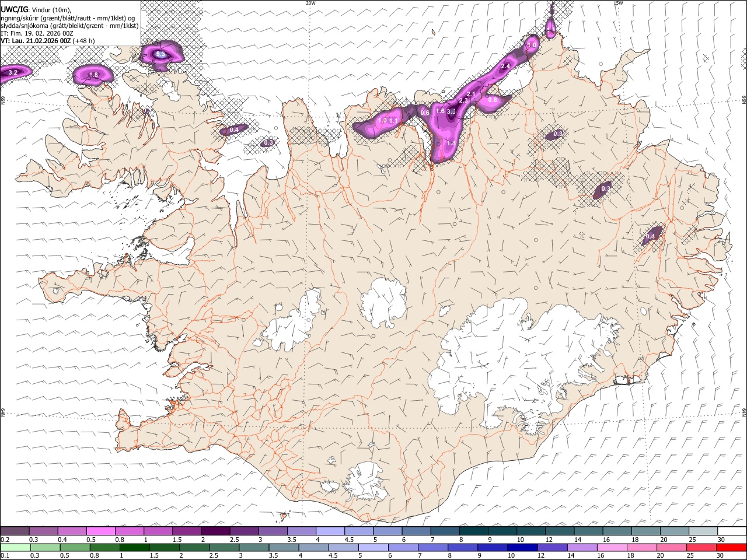Click the 1.0 value label near the northeast tip
Viewport: 747px width, 560px height.
tap(532, 45)
